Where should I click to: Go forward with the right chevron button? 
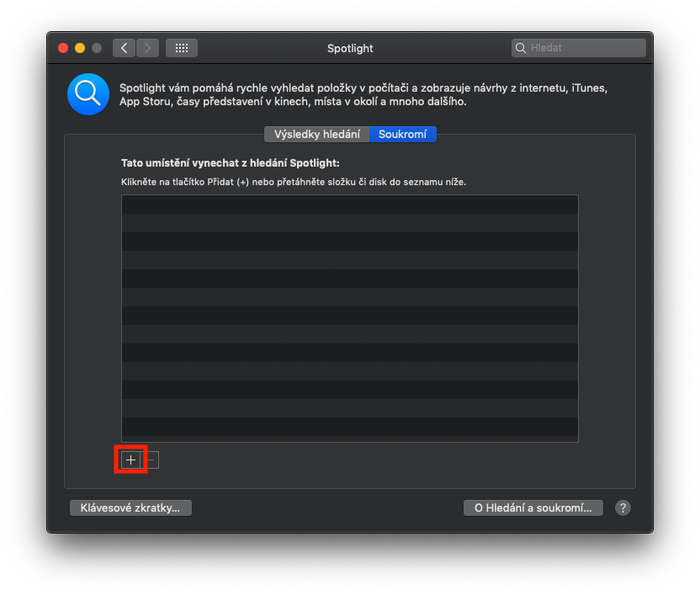point(148,48)
